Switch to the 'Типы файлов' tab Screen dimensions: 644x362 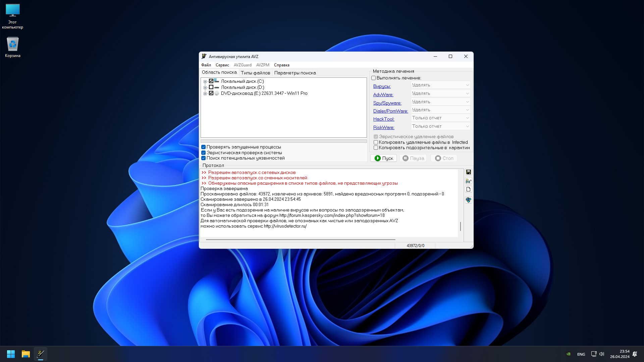click(x=255, y=73)
